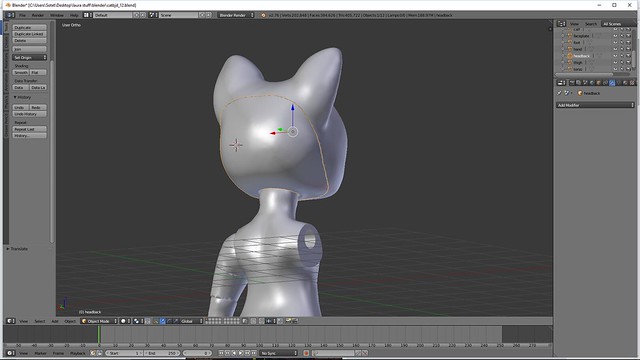Click the green current frame marker in timeline
640x360 pixels.
98,334
